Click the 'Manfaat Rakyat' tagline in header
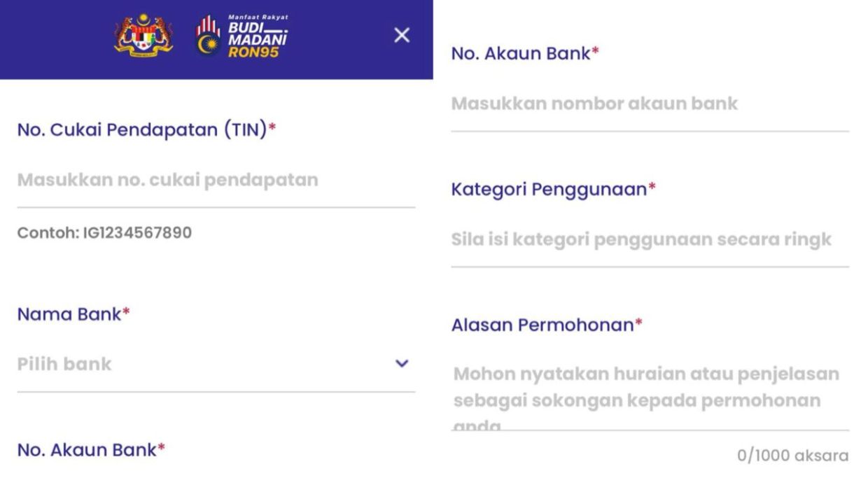This screenshot has height=478, width=868. point(258,17)
